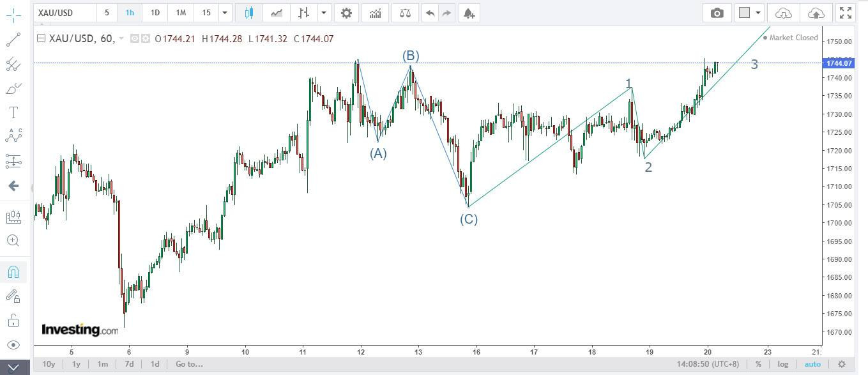Viewport: 868px width, 375px height.
Task: Select the bars chart style
Action: [x=303, y=13]
